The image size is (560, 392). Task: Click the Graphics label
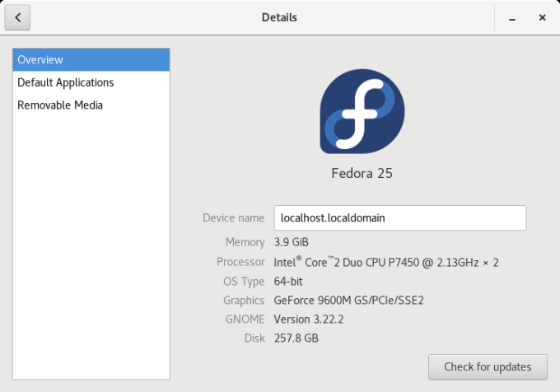pos(243,301)
